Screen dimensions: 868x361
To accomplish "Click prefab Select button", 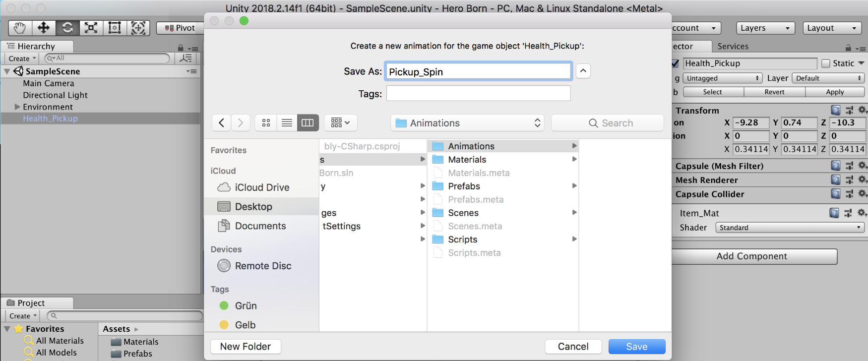I will click(713, 92).
